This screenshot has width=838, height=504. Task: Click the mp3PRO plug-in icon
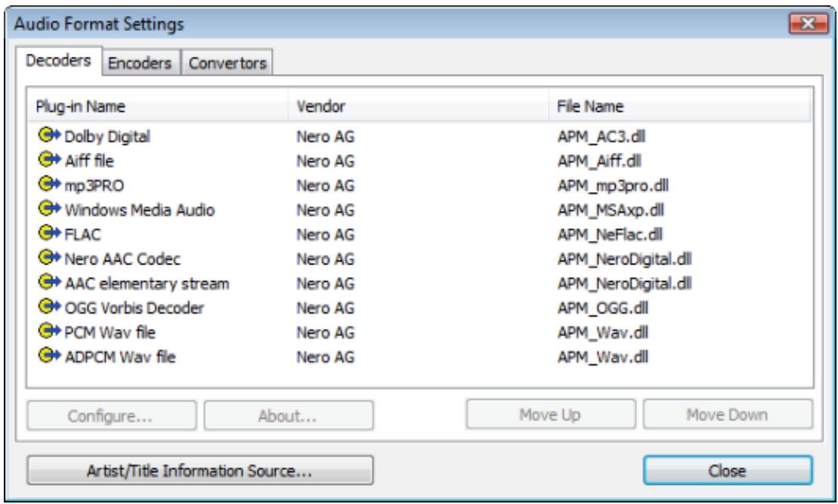pos(49,184)
